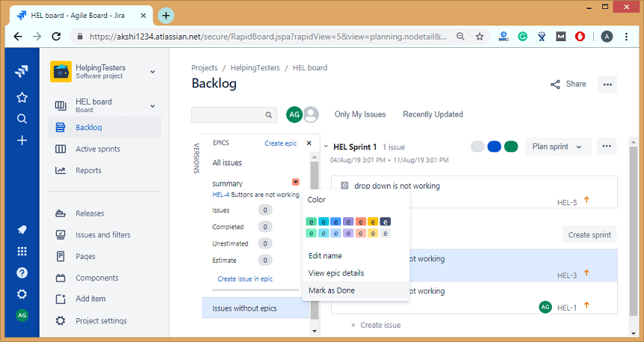
Task: Open the app switcher grid icon
Action: [x=22, y=251]
